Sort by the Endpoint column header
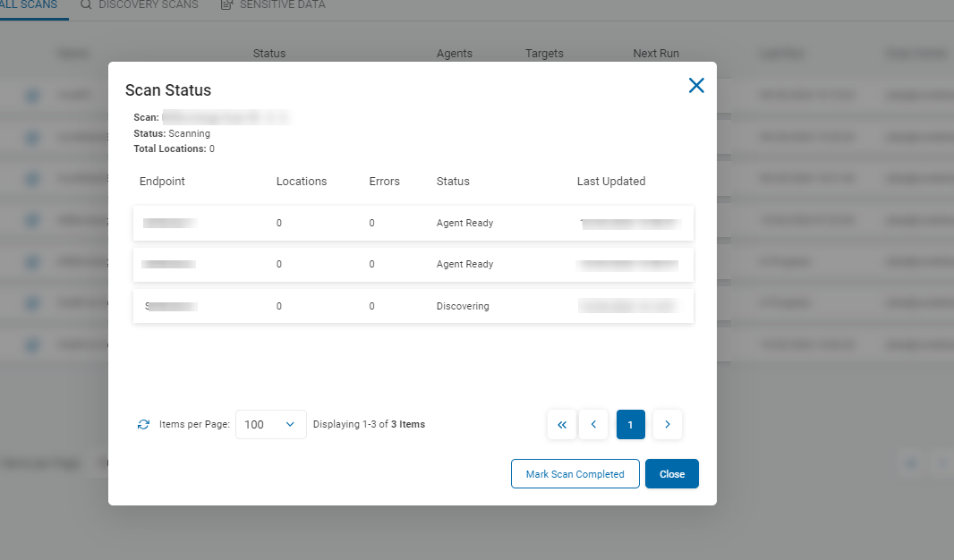The image size is (954, 560). [x=162, y=181]
